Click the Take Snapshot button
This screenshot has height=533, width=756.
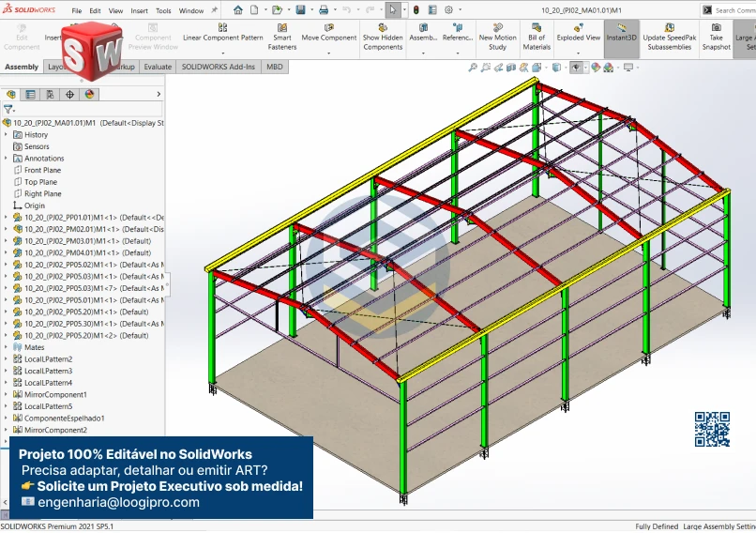(716, 38)
